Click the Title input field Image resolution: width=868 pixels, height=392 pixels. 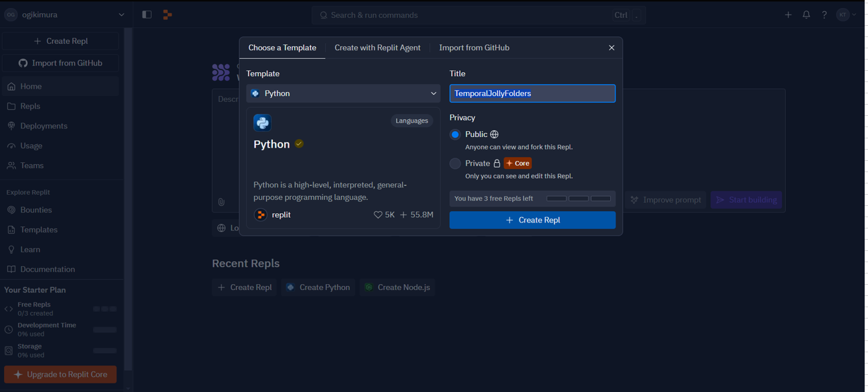(x=532, y=93)
